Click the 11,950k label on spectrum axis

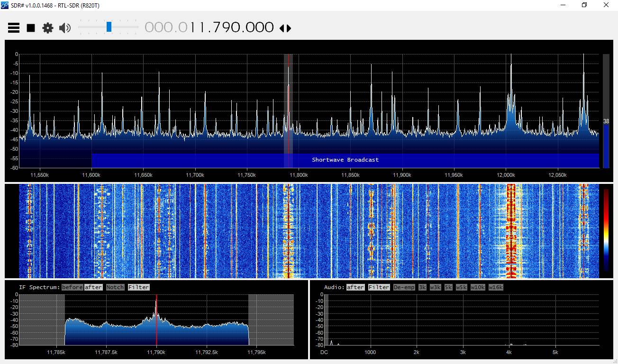454,175
